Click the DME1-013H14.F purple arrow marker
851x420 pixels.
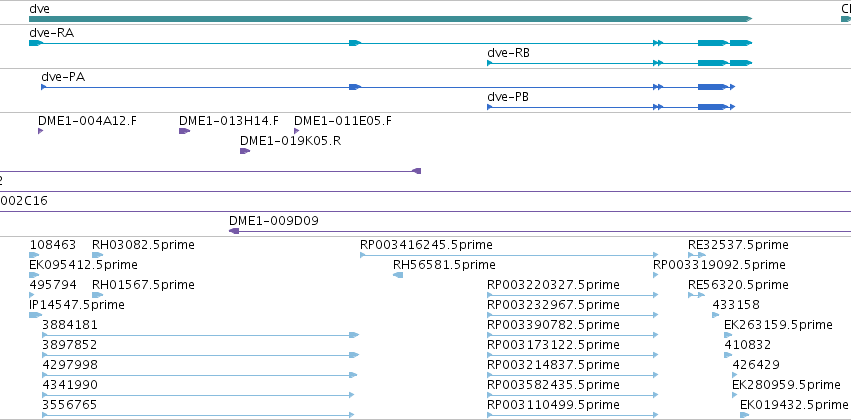click(x=185, y=131)
